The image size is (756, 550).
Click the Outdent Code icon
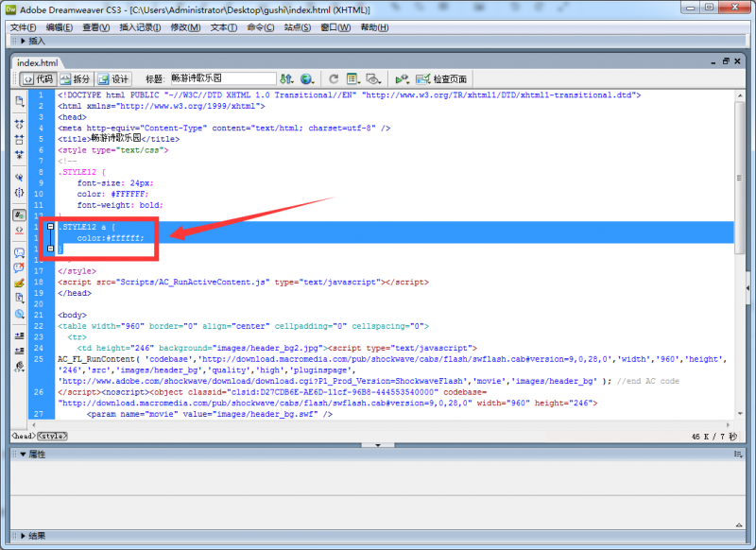coord(19,351)
